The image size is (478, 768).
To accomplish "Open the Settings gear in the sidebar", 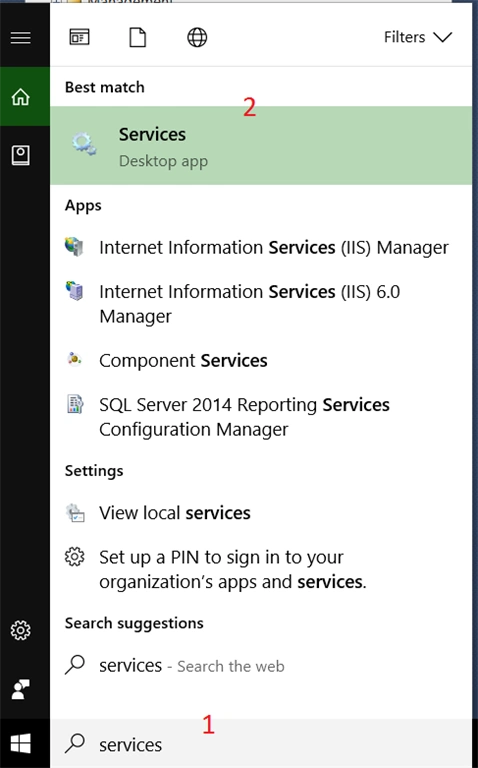I will 21,630.
